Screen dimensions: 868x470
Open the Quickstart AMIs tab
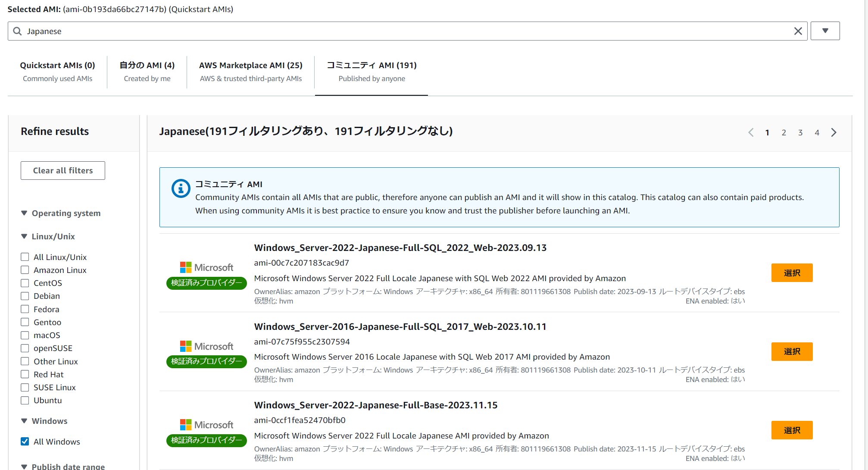click(x=57, y=65)
